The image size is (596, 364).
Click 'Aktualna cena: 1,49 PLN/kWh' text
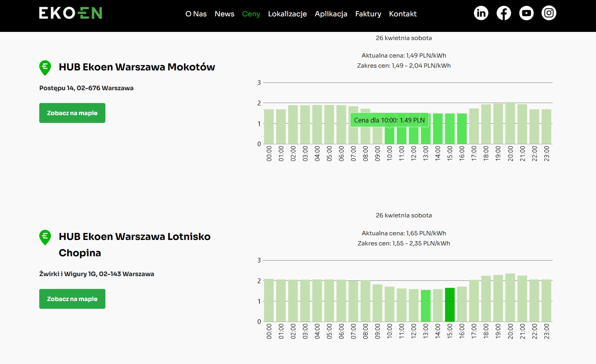[x=404, y=56]
